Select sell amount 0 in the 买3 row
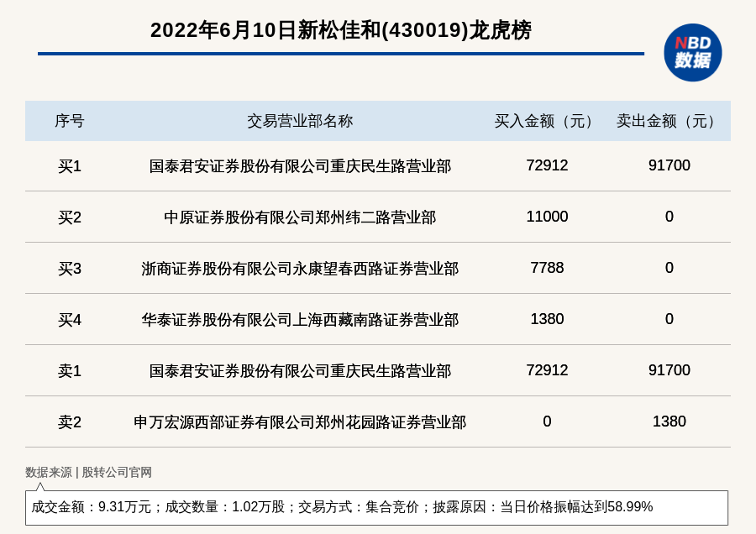Screen dimensions: 756x534 (669, 268)
